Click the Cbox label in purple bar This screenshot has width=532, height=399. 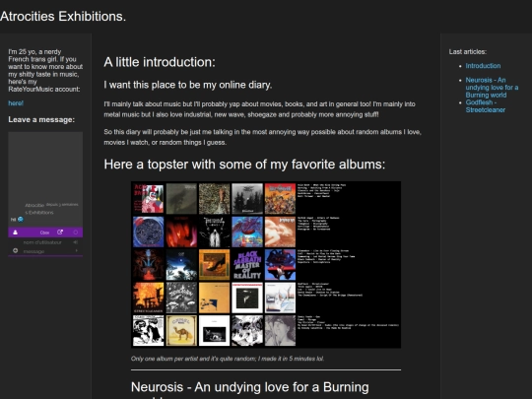pos(44,233)
